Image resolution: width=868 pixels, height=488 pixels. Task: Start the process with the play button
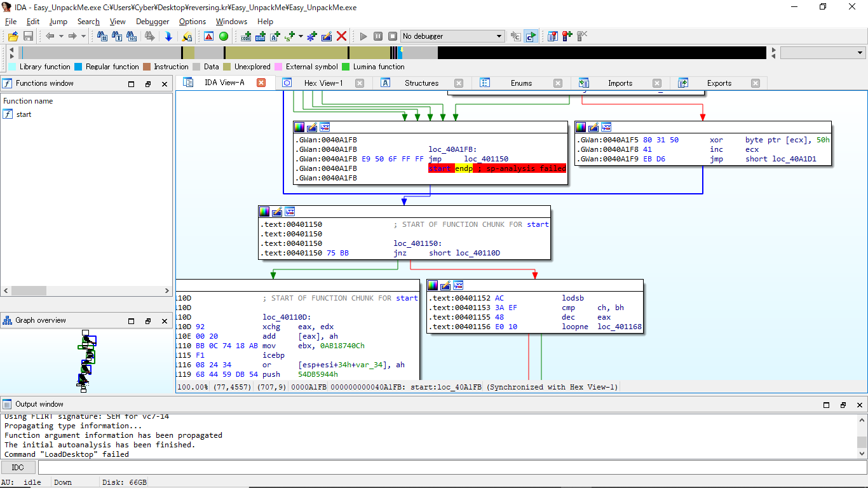[x=363, y=36]
